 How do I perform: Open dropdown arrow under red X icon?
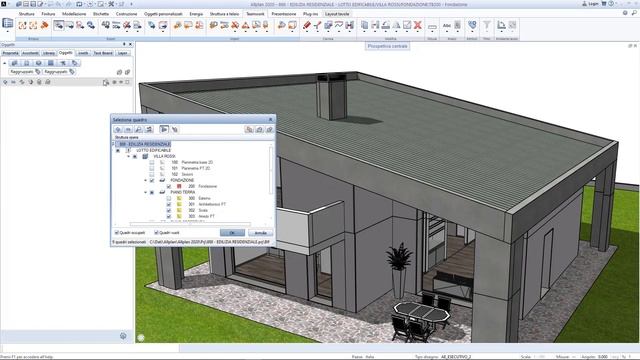417,32
